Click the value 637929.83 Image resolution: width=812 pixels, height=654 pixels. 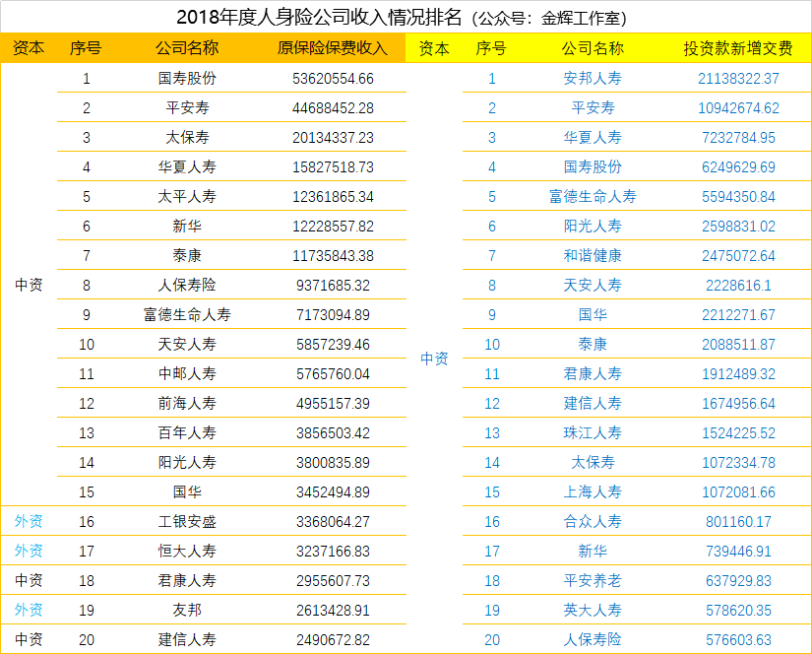tap(738, 580)
